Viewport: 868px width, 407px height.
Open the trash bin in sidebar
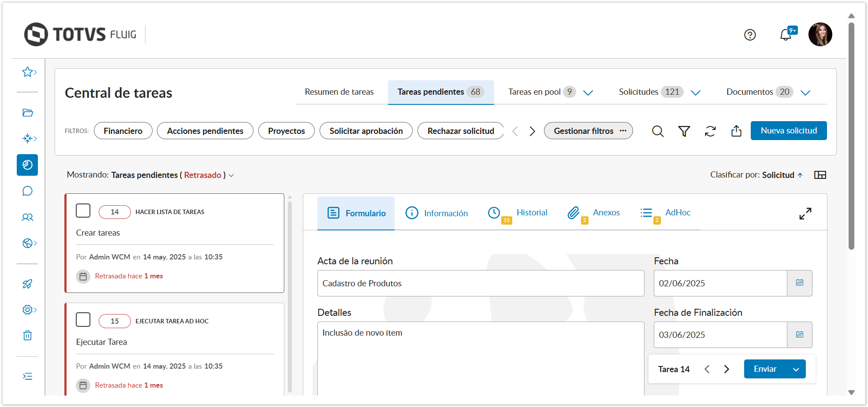click(x=27, y=336)
